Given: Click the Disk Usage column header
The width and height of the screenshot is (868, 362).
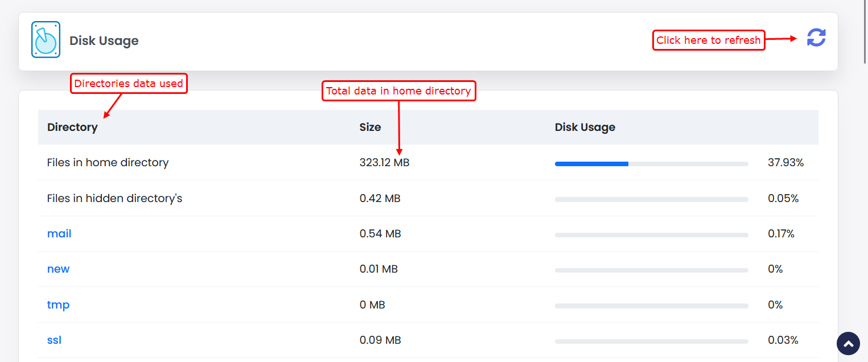Looking at the screenshot, I should [585, 127].
